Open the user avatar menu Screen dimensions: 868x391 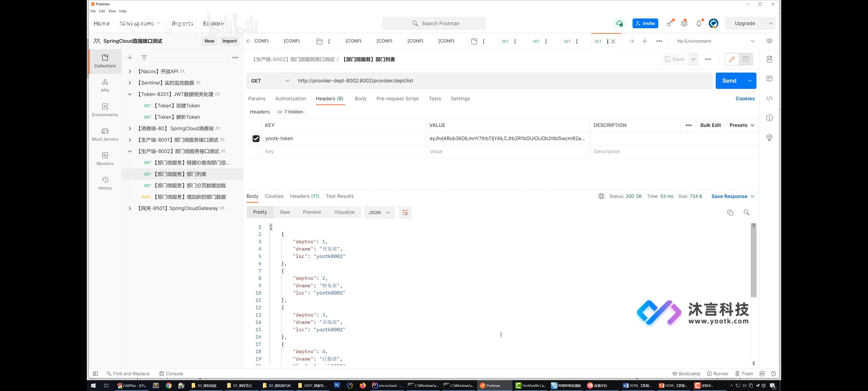coord(713,24)
